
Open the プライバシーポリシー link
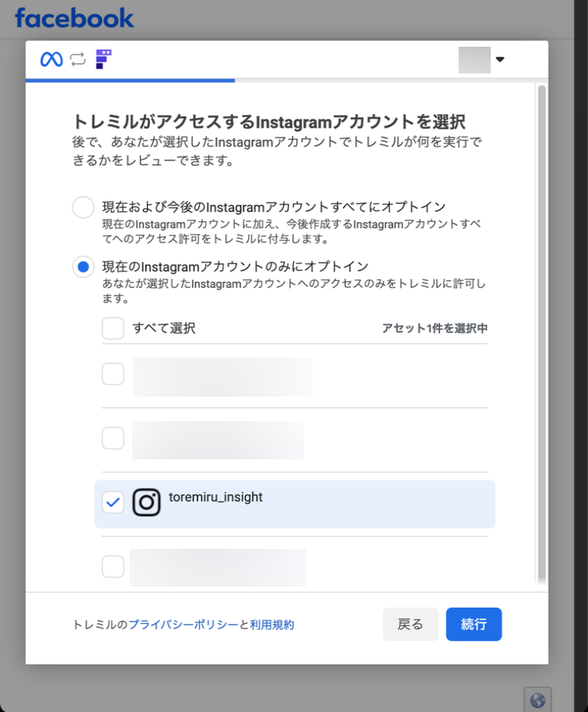pyautogui.click(x=183, y=625)
